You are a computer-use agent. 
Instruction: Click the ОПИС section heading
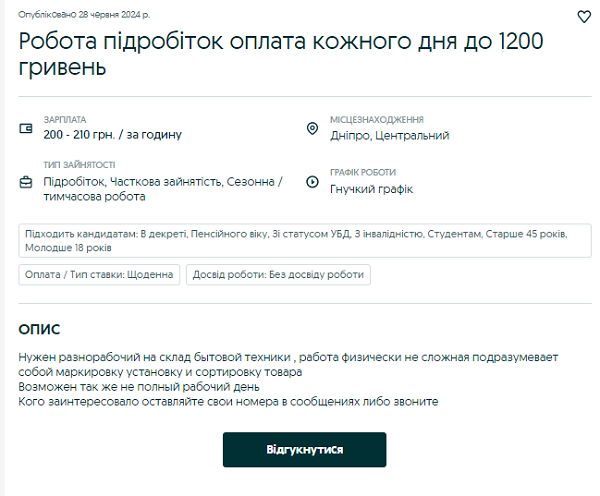(x=39, y=329)
